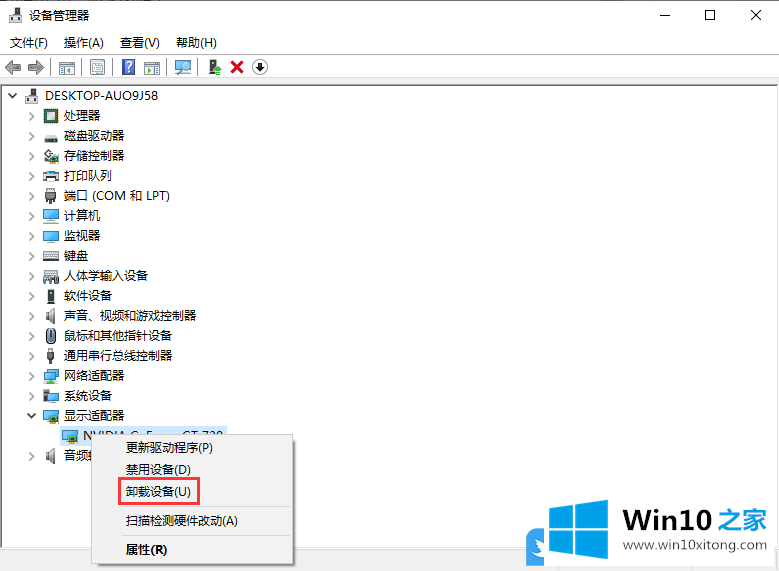Image resolution: width=779 pixels, height=571 pixels.
Task: Click the storage controller (存储控制器) icon
Action: pyautogui.click(x=51, y=156)
